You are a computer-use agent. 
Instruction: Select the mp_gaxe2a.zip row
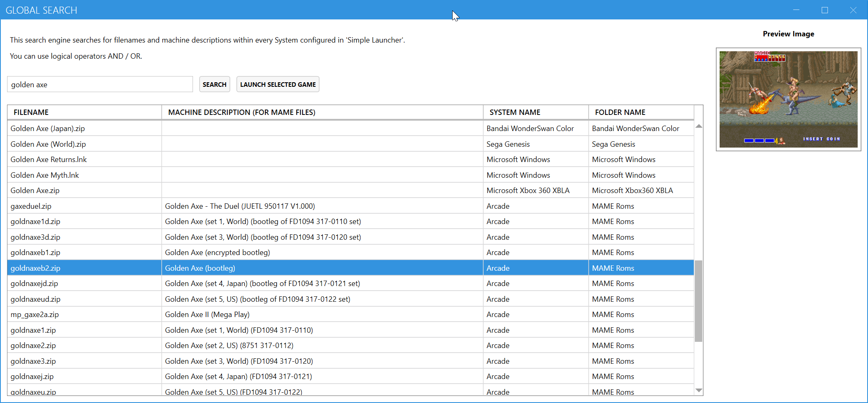(x=351, y=315)
